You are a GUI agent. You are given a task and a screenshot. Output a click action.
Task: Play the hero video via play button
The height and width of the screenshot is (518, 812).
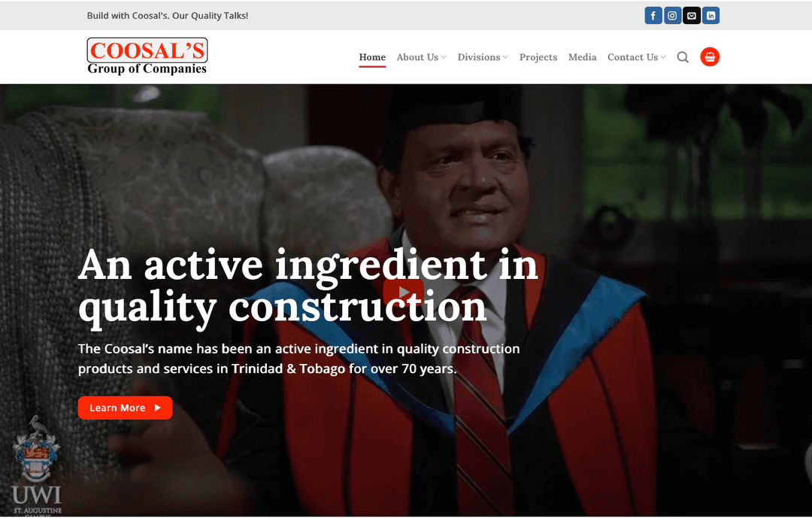404,292
